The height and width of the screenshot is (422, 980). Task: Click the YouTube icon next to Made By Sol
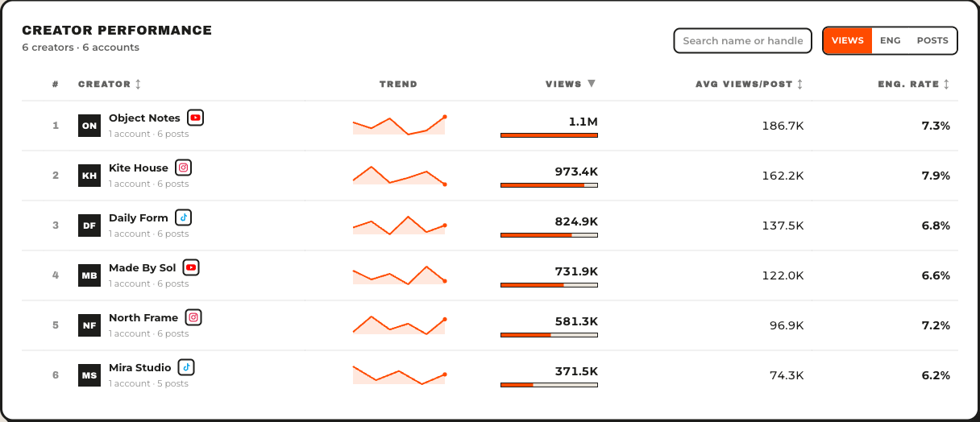pyautogui.click(x=191, y=267)
